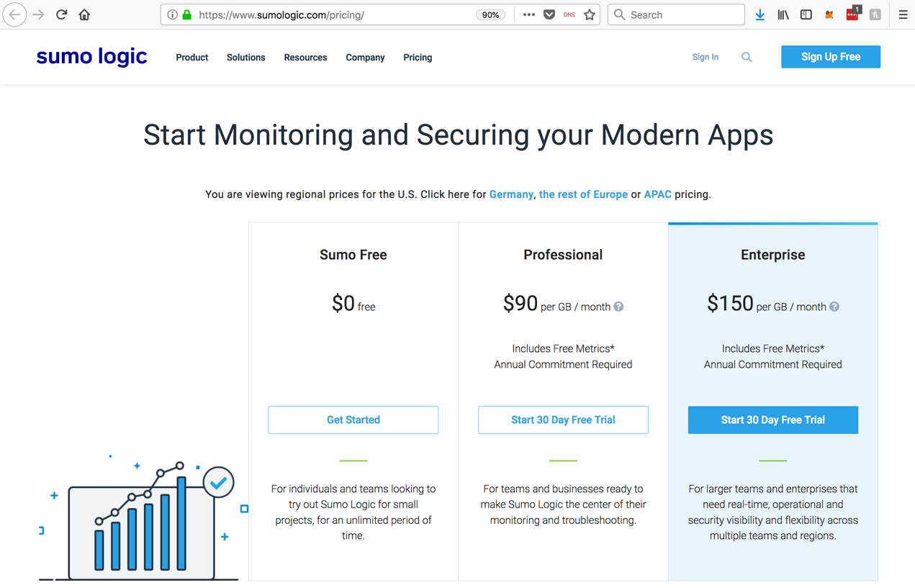Screen dimensions: 915x588
Task: Open the downloads panel
Action: click(x=760, y=14)
